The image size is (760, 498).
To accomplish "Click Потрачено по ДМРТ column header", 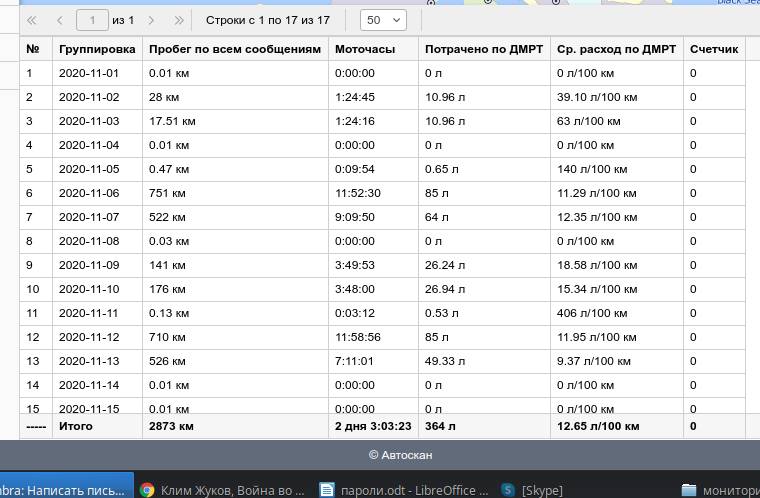I will pyautogui.click(x=482, y=49).
